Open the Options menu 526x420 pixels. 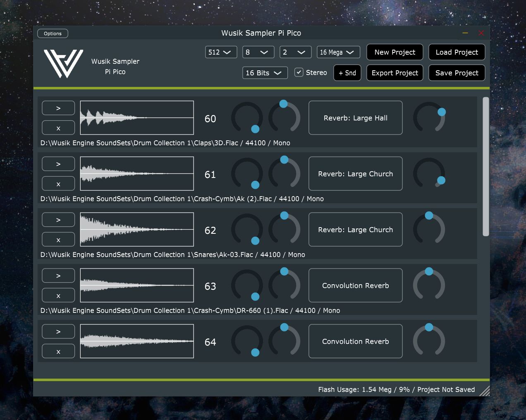pos(53,34)
